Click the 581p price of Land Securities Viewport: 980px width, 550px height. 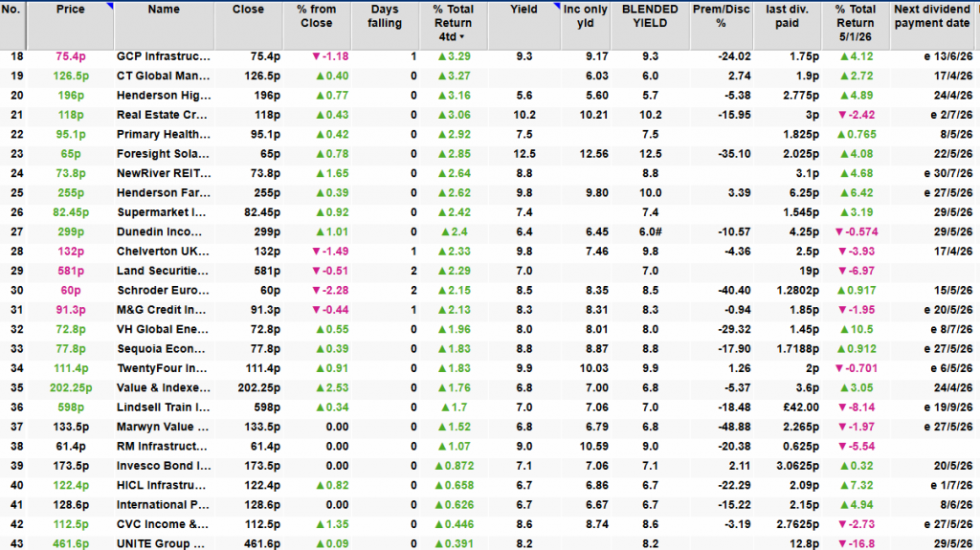(x=70, y=271)
